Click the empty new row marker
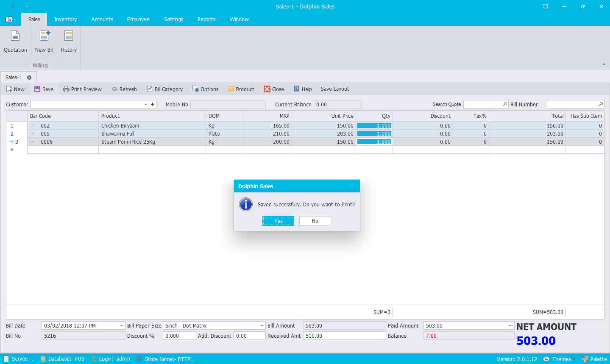This screenshot has width=610, height=364. [12, 150]
